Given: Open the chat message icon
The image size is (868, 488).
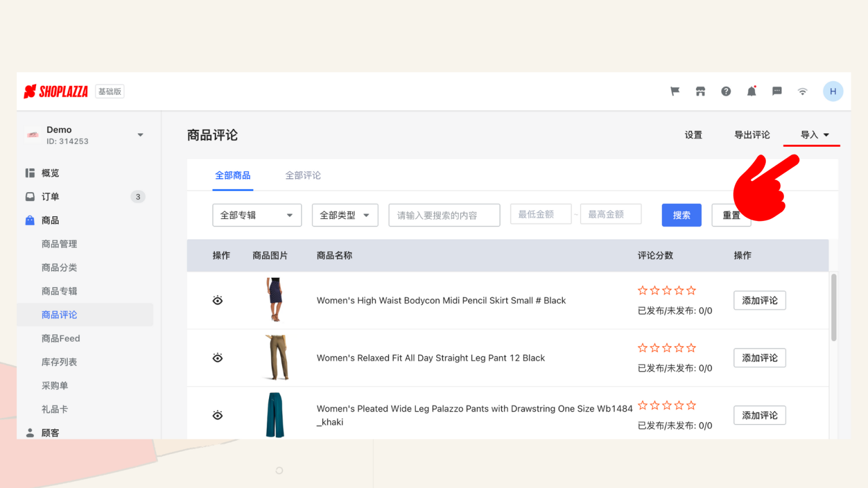Looking at the screenshot, I should (x=777, y=91).
